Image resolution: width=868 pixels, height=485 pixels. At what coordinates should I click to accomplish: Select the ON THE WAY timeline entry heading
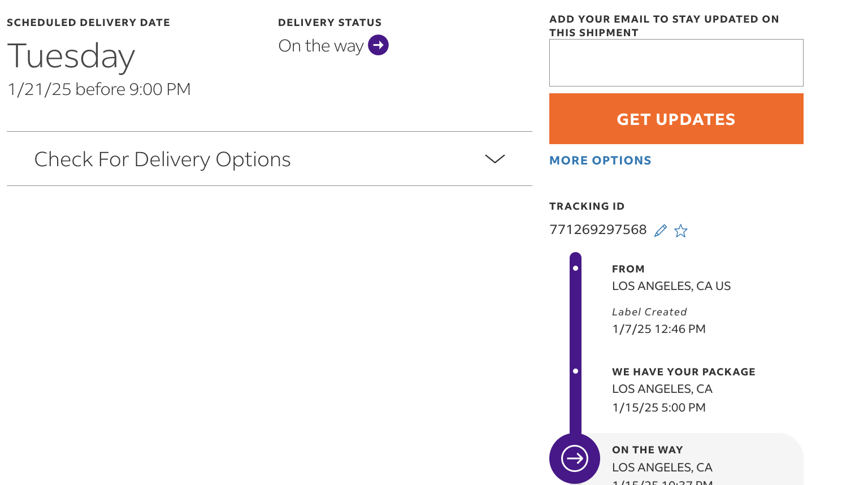click(648, 450)
